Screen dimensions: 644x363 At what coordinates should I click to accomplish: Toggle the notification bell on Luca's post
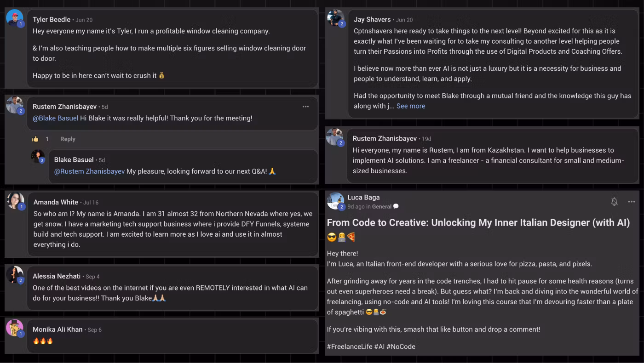tap(614, 202)
